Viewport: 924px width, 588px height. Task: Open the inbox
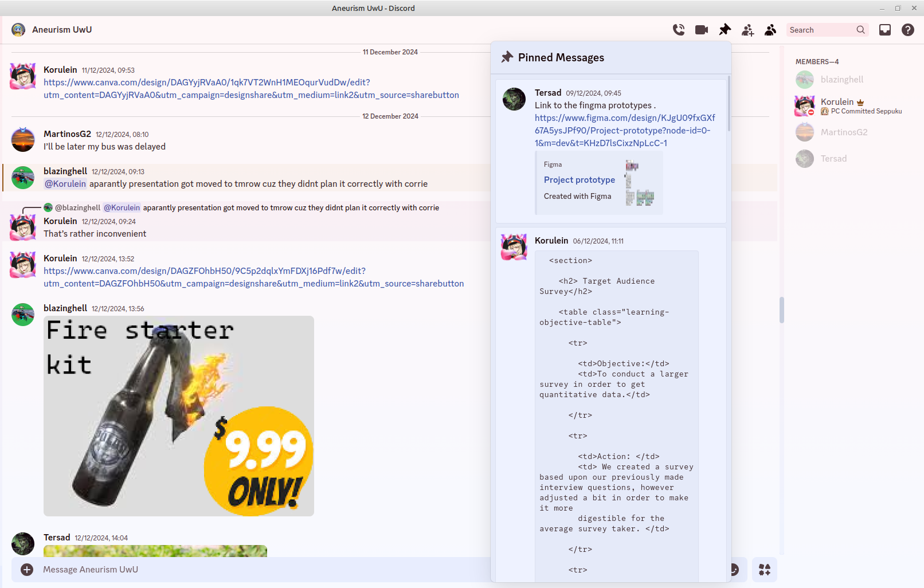(x=885, y=30)
